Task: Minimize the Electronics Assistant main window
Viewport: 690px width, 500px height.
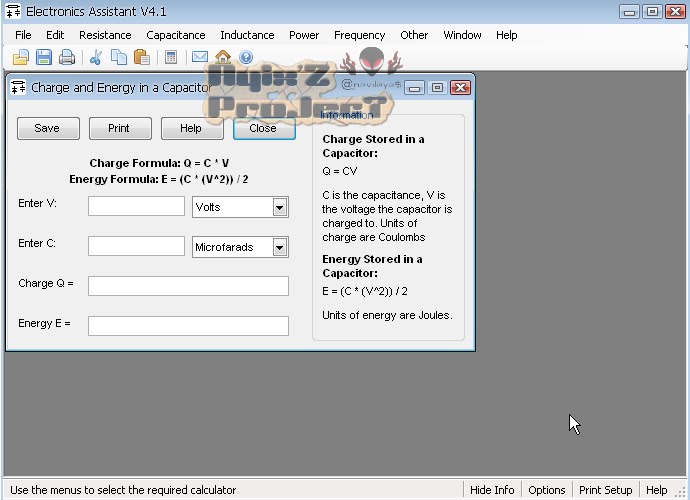Action: [x=629, y=11]
